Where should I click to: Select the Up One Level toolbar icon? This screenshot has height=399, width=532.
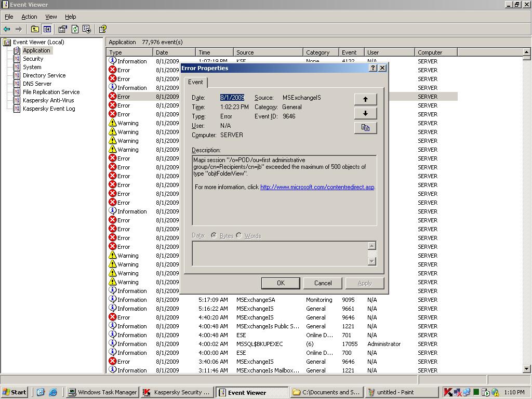tap(34, 29)
